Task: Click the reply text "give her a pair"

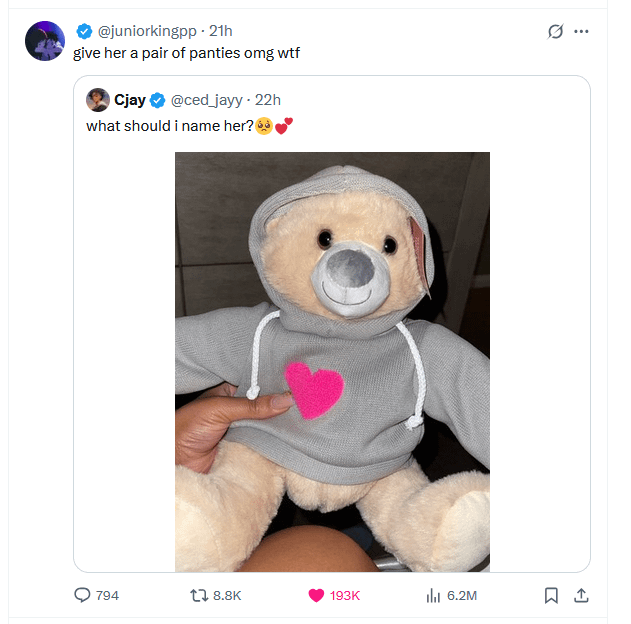Action: [120, 53]
